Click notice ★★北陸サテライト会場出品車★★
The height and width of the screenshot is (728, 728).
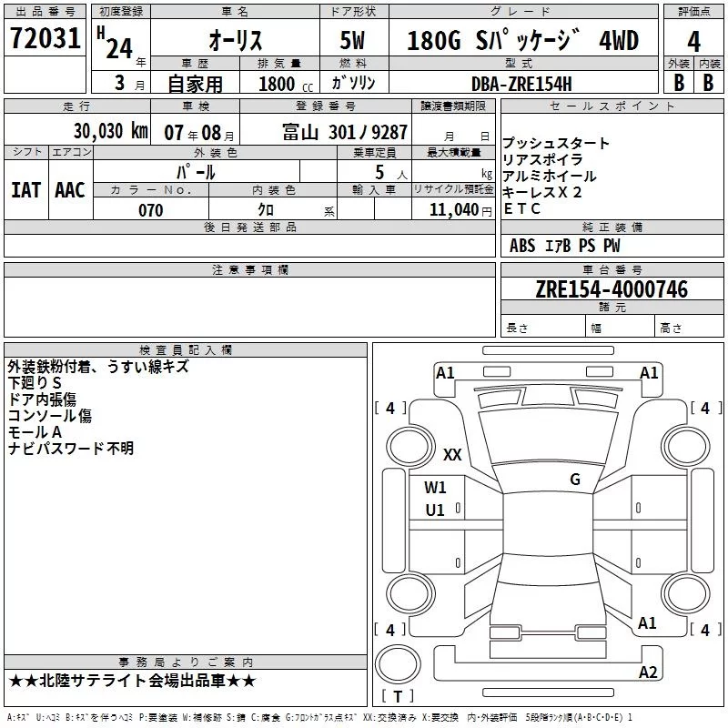pyautogui.click(x=132, y=681)
